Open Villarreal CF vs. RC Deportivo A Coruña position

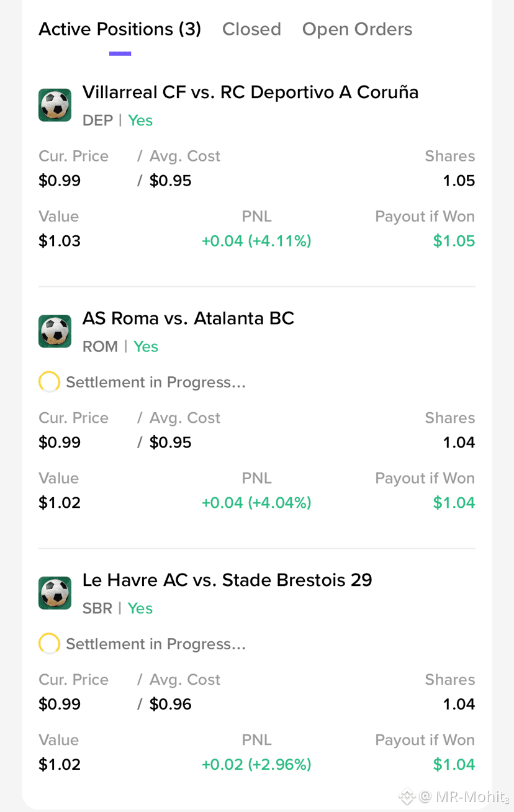coord(250,92)
